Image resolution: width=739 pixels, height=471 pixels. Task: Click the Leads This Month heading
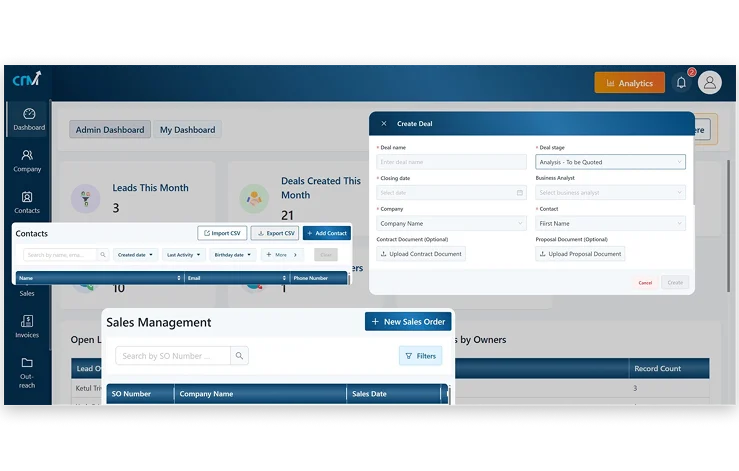tap(150, 188)
